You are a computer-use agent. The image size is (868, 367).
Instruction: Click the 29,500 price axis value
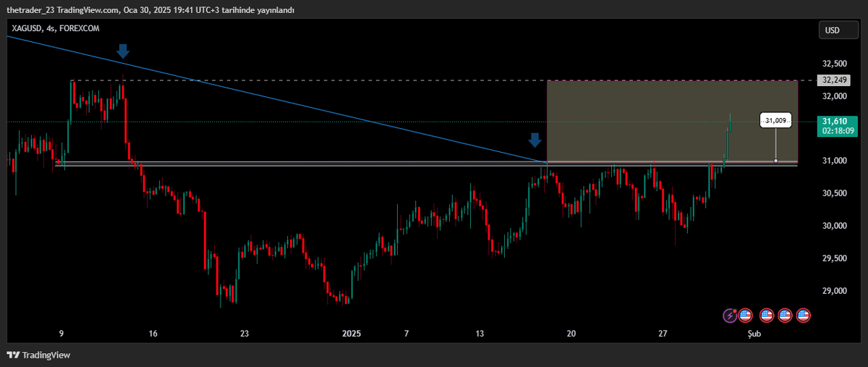[835, 258]
